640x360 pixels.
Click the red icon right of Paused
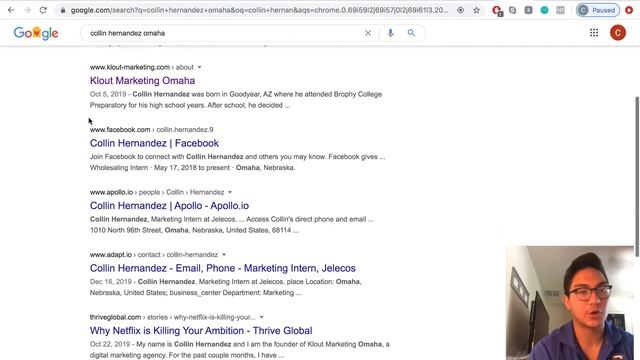629,10
